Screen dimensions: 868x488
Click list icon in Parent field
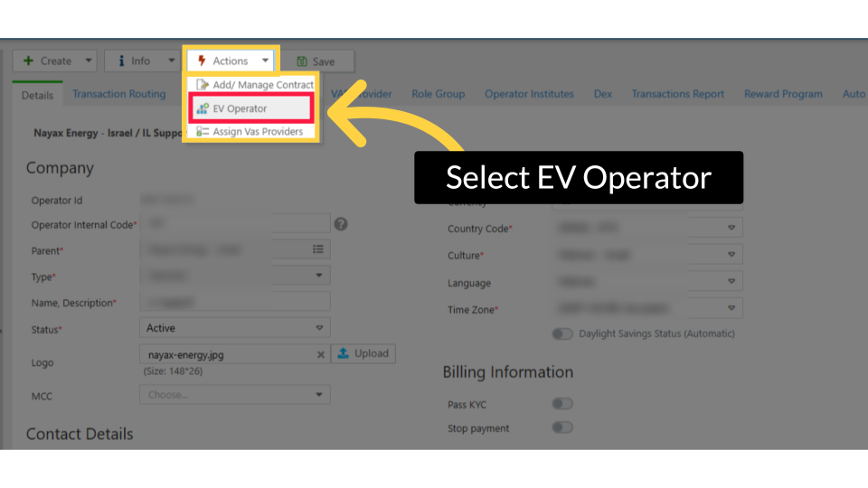(318, 249)
